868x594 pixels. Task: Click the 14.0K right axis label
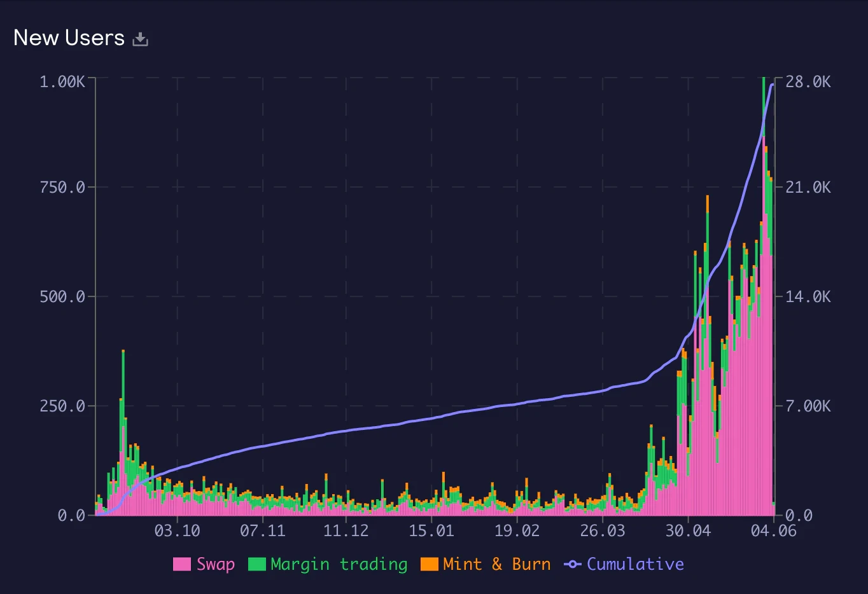(x=808, y=297)
